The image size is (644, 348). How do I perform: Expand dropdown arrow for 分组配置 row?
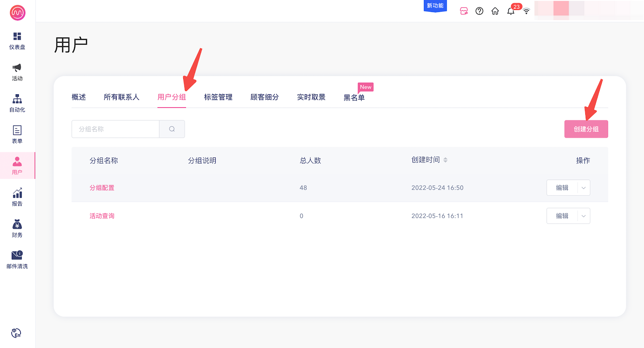[584, 188]
